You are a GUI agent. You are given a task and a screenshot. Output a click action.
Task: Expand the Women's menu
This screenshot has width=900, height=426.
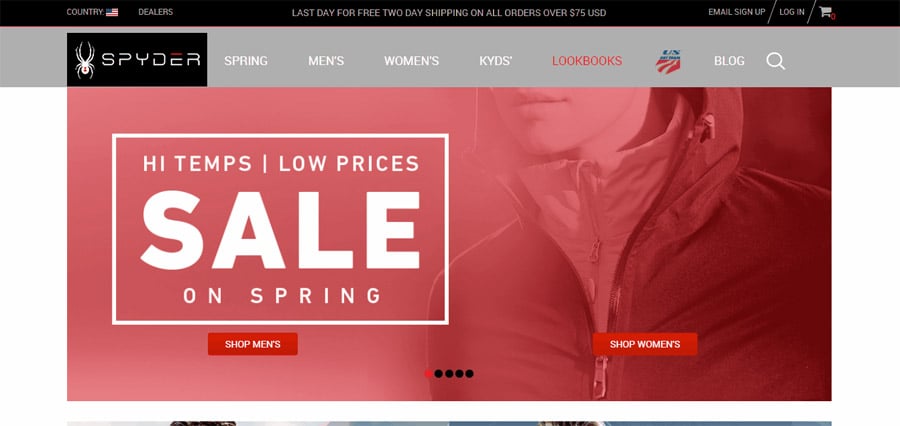pos(412,61)
